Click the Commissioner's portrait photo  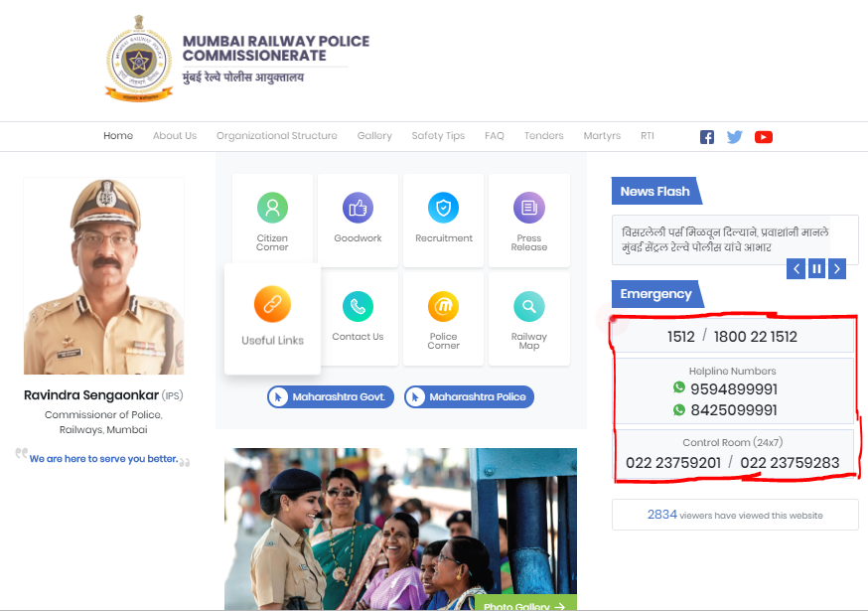[x=103, y=276]
